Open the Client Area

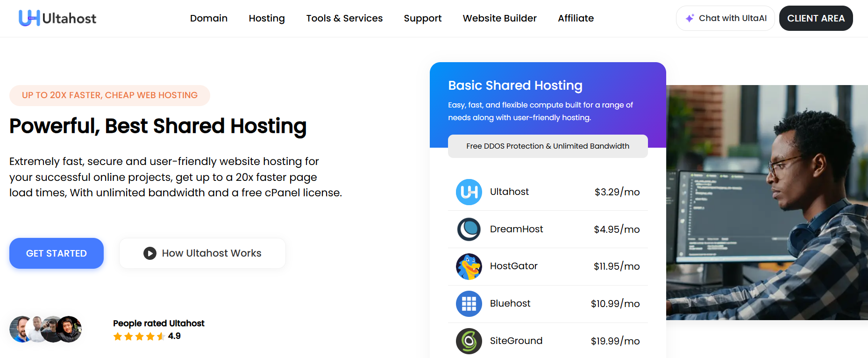816,18
